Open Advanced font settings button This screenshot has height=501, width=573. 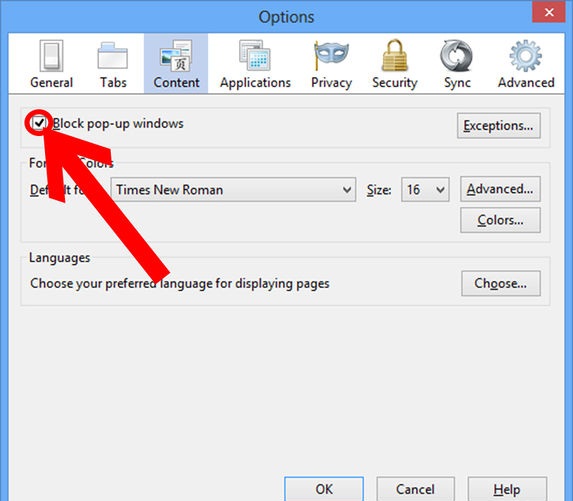[x=500, y=189]
